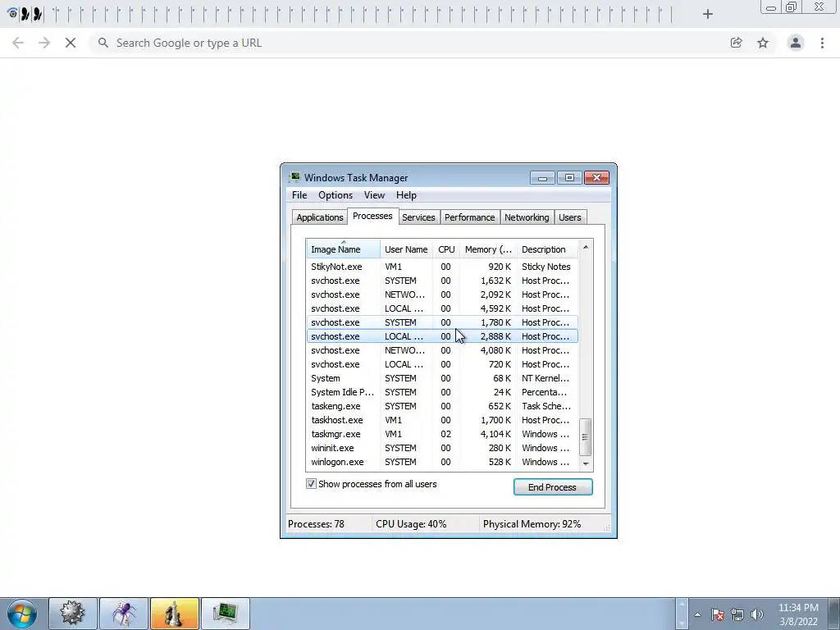Open the Windows Start menu orb
This screenshot has height=630, width=840.
point(21,614)
